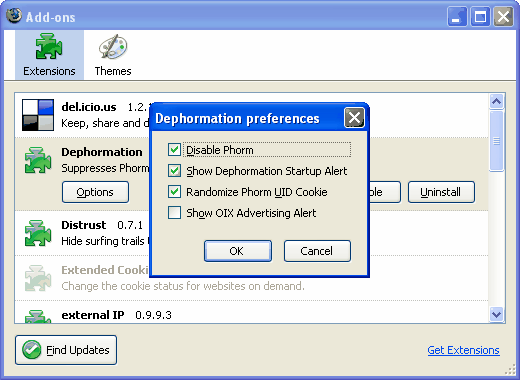
Task: Click the Uninstall button for Dephormation
Action: click(441, 192)
